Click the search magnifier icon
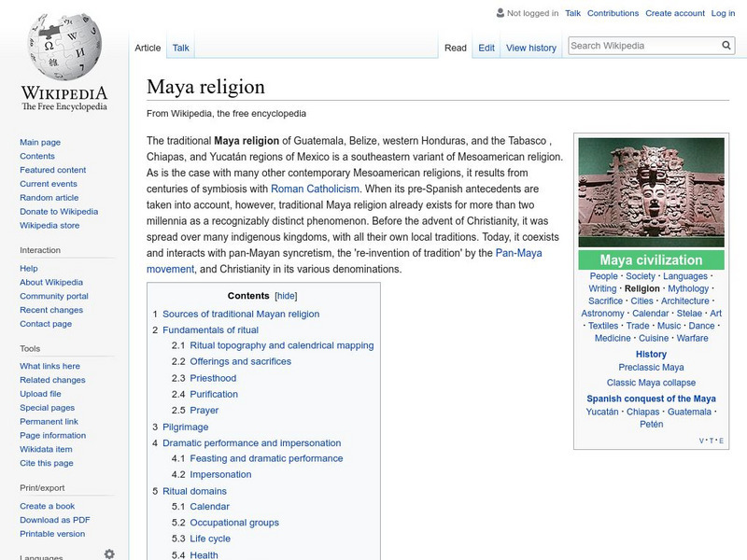Screen dimensions: 747x560 [x=726, y=45]
